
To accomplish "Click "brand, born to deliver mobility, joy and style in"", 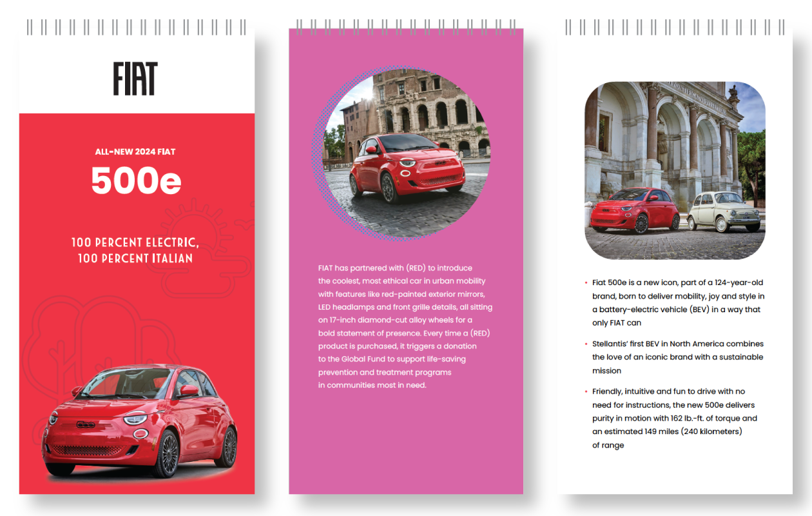I will coord(679,296).
